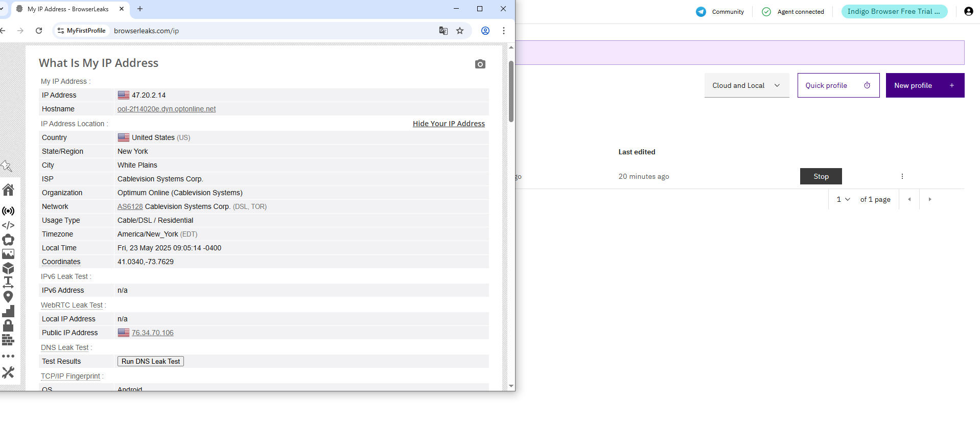Open the page number dropdown
Image resolution: width=980 pixels, height=422 pixels.
[843, 199]
